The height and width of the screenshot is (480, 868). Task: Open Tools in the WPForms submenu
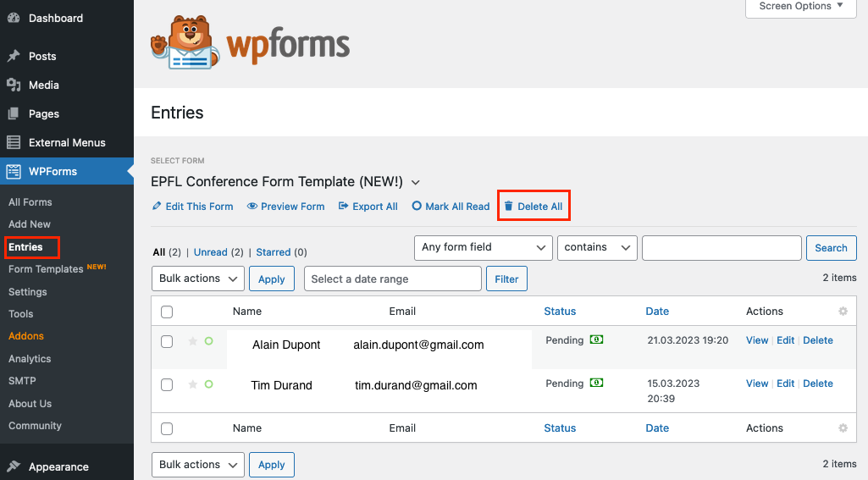pos(20,314)
